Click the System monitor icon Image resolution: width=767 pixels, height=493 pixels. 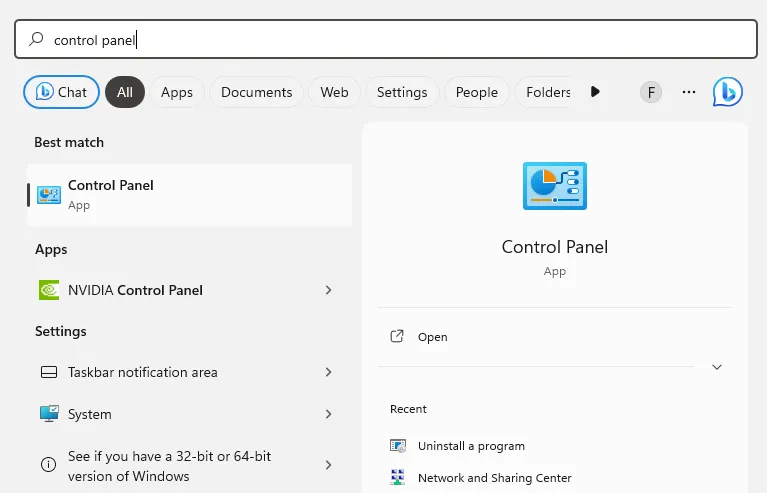tap(49, 414)
